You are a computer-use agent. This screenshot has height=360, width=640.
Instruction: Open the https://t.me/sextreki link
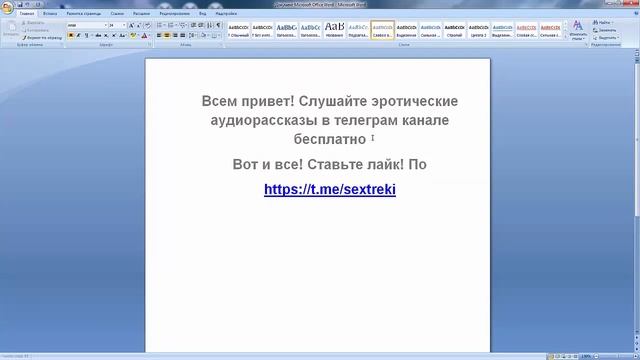click(x=330, y=189)
